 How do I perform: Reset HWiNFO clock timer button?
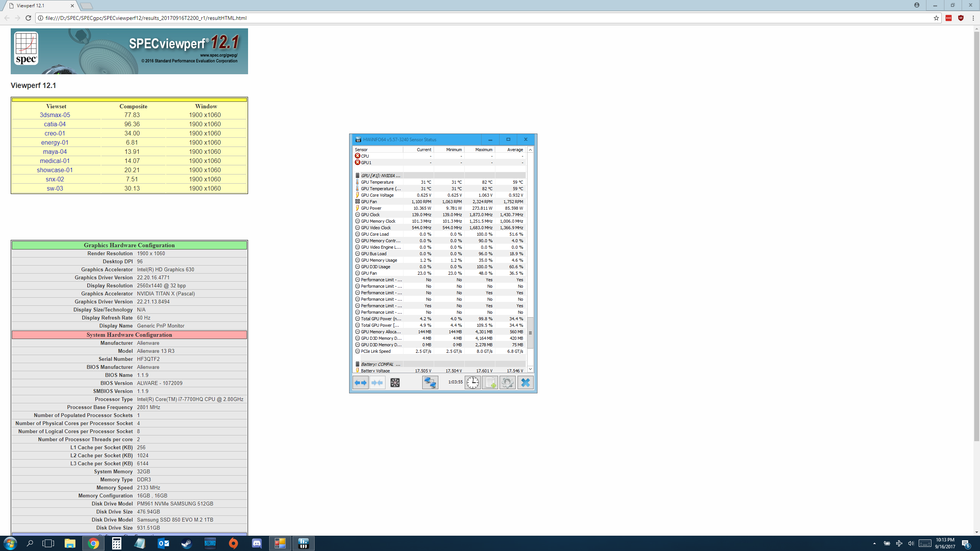(x=472, y=382)
